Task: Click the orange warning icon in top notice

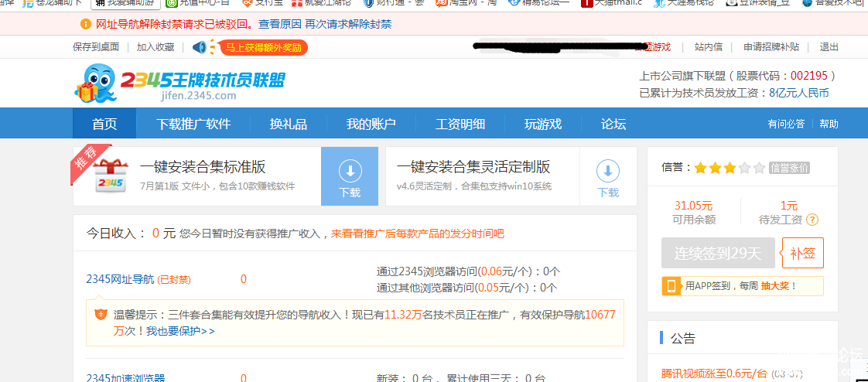Action: tap(85, 25)
